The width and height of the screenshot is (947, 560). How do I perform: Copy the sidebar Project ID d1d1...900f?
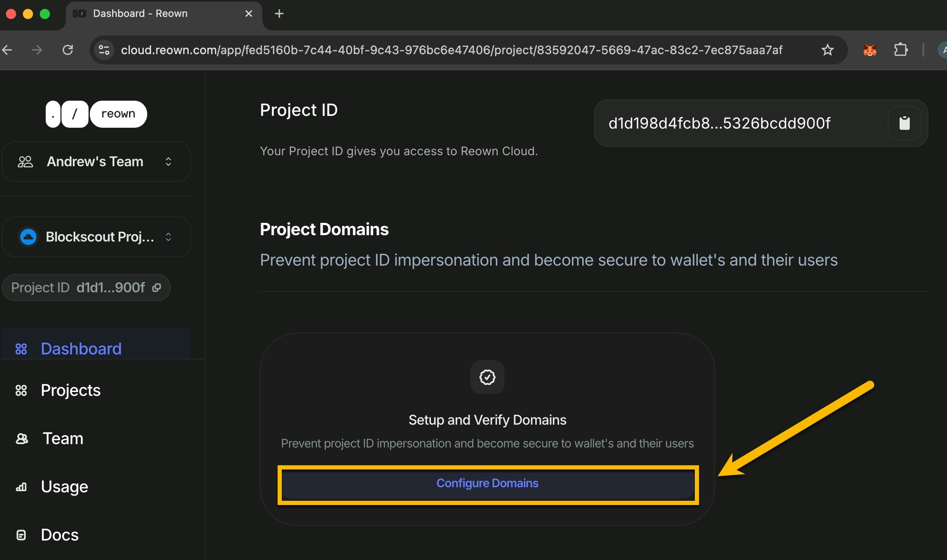tap(157, 288)
